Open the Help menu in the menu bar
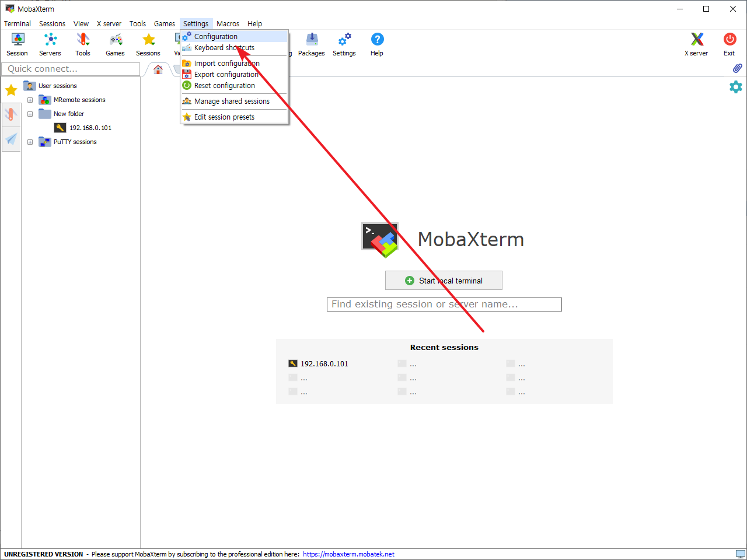 click(254, 24)
